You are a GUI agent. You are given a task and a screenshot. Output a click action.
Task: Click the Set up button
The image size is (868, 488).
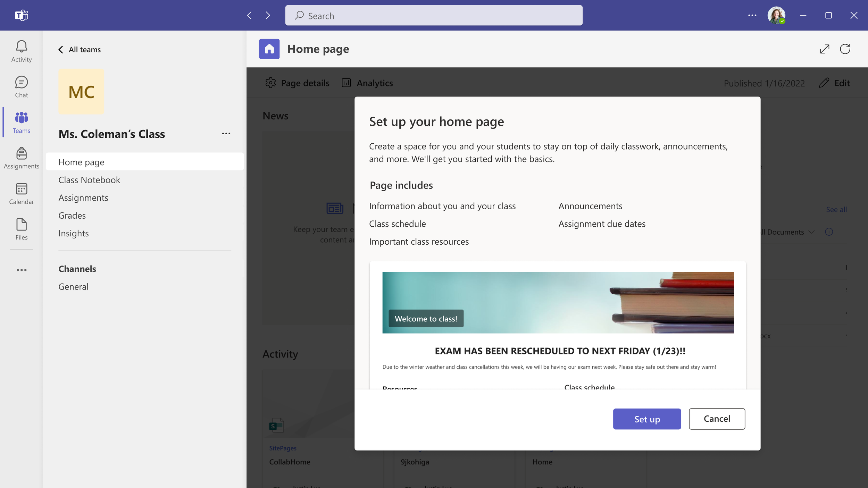pyautogui.click(x=647, y=419)
